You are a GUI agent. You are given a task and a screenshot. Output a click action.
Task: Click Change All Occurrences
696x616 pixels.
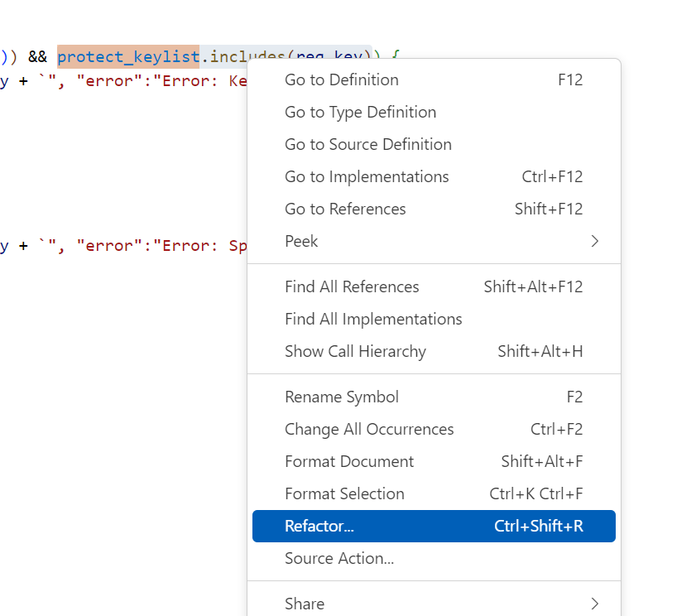tap(369, 430)
